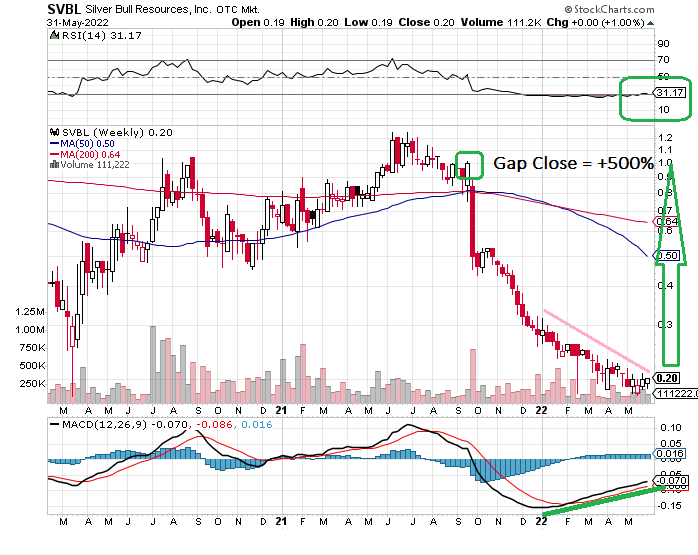Viewport: 698px width, 555px height.
Task: Click the 0.4 price axis label
Action: tap(666, 285)
